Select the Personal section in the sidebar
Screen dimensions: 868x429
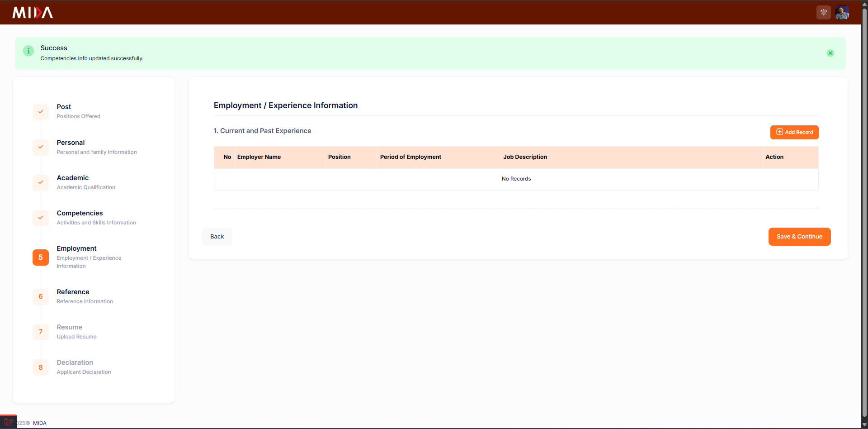click(71, 142)
